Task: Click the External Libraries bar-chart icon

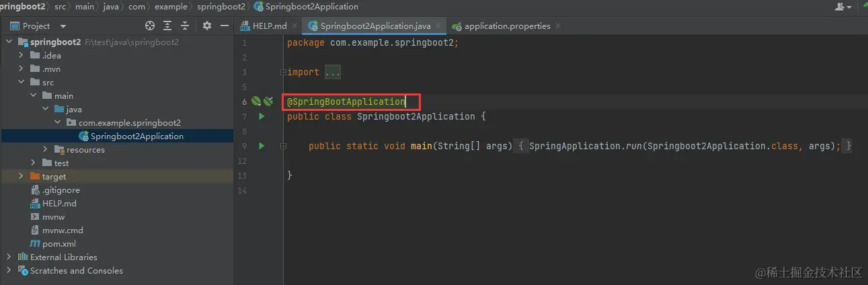Action: click(x=24, y=257)
